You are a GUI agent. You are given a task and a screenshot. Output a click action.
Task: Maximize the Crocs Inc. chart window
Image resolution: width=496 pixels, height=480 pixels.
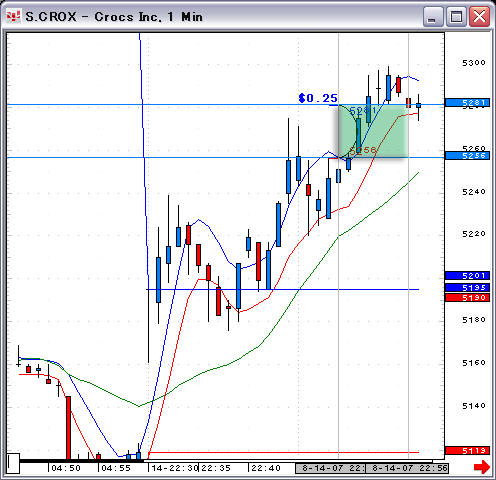pos(456,16)
